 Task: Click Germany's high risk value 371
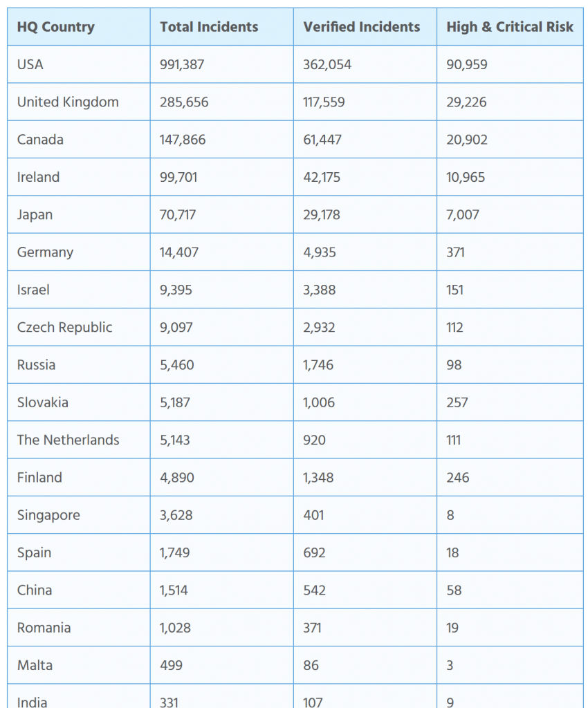[x=455, y=252]
